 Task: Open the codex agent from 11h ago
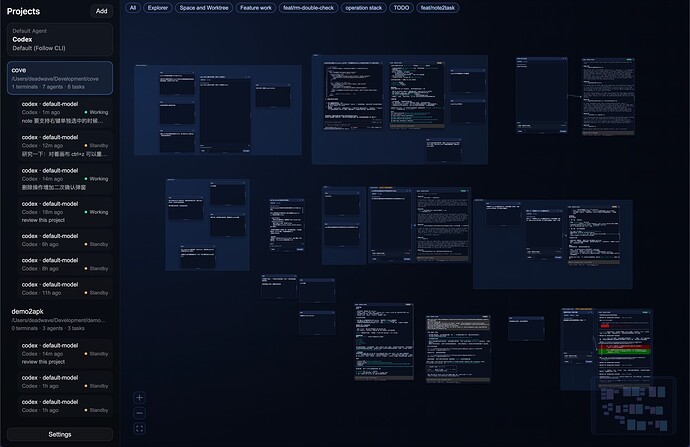65,289
